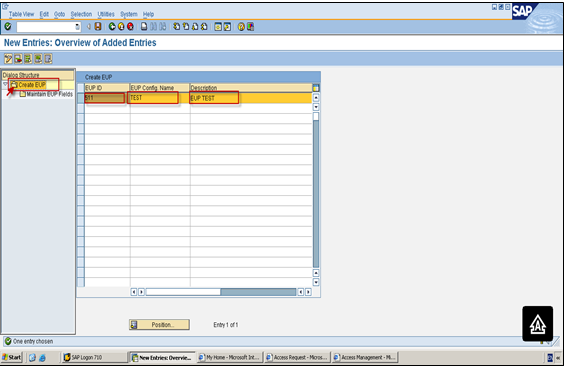Open the Goto menu
Viewport: 566px width, 367px height.
pyautogui.click(x=60, y=14)
